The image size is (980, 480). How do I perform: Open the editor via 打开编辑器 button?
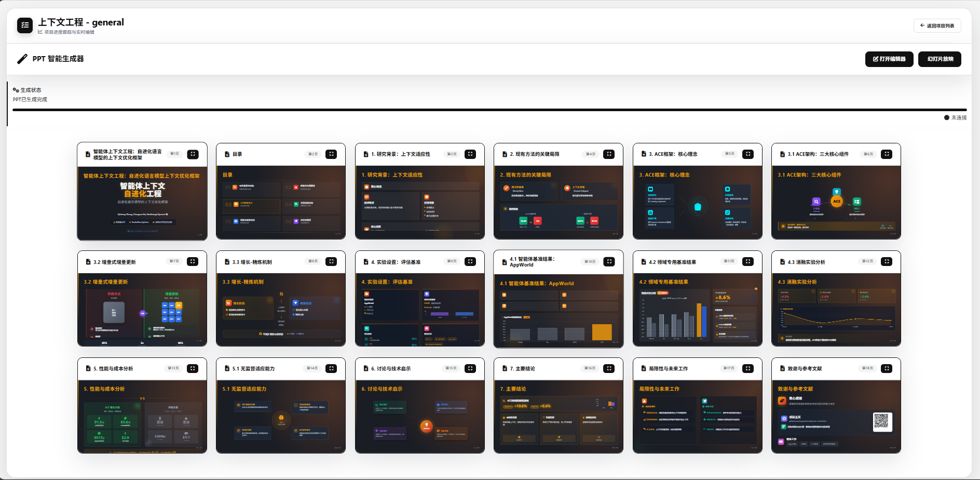(x=889, y=59)
